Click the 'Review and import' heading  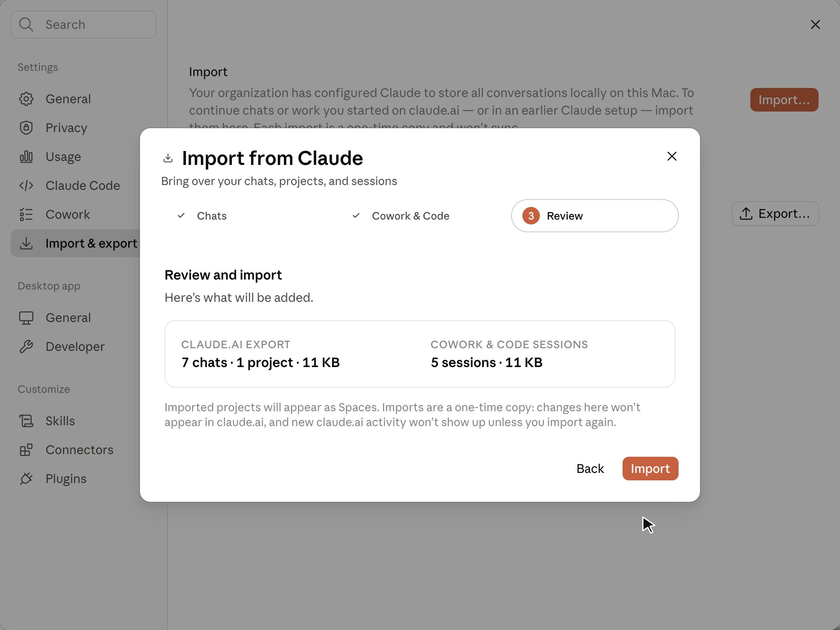point(223,275)
